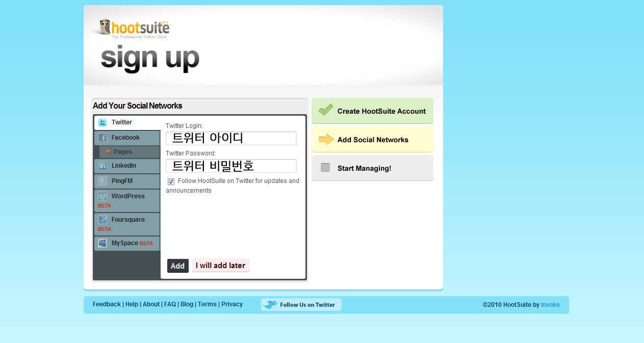Focus the Twitter Password input field
Screen dimensions: 644x343
[x=231, y=166]
